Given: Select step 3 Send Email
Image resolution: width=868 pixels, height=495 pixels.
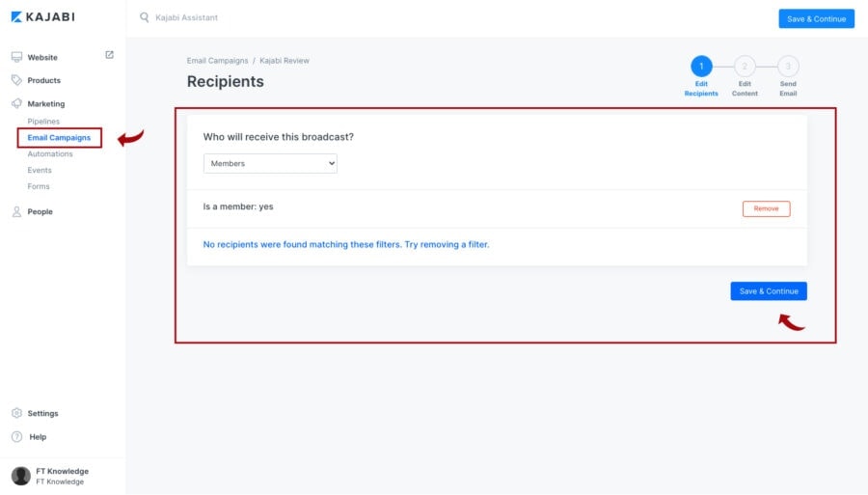Looking at the screenshot, I should coord(788,76).
